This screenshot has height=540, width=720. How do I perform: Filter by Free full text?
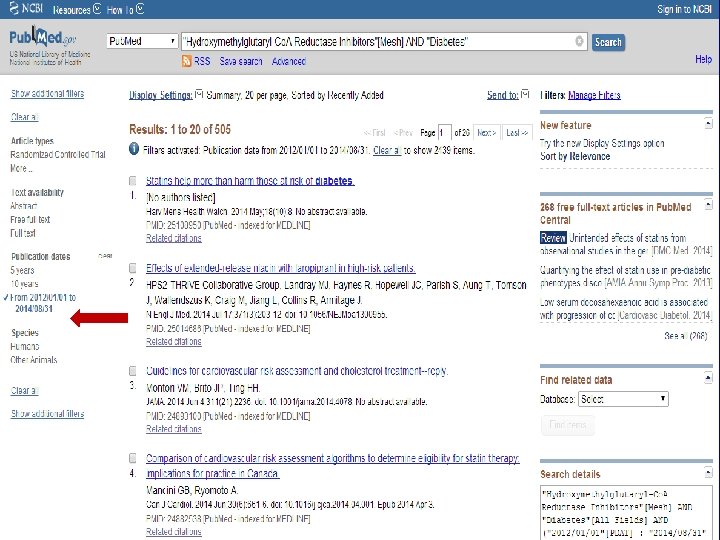[x=30, y=219]
